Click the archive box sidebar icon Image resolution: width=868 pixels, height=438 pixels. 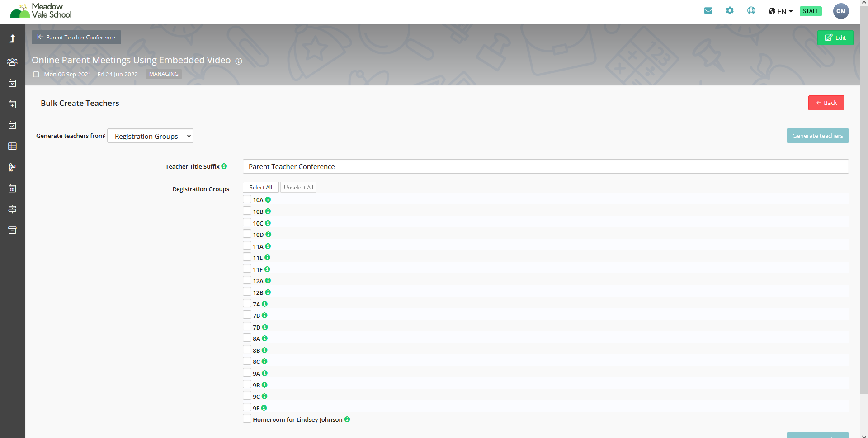12,230
